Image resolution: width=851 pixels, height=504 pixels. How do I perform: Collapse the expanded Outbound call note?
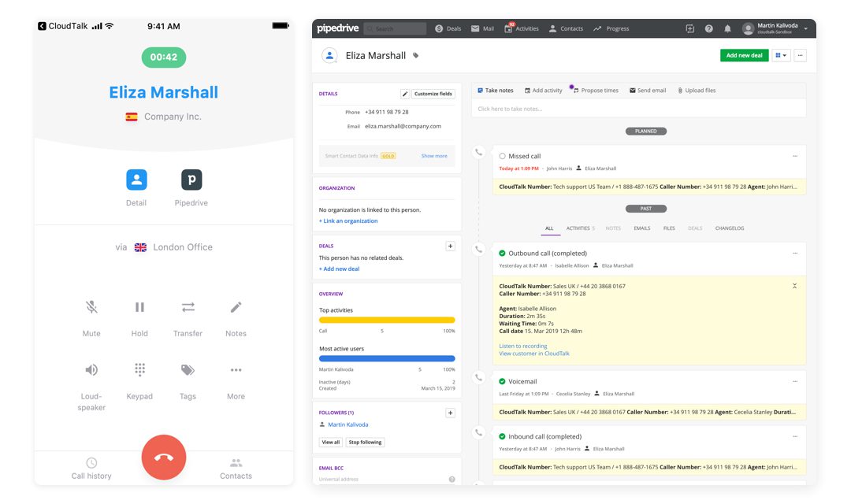794,286
